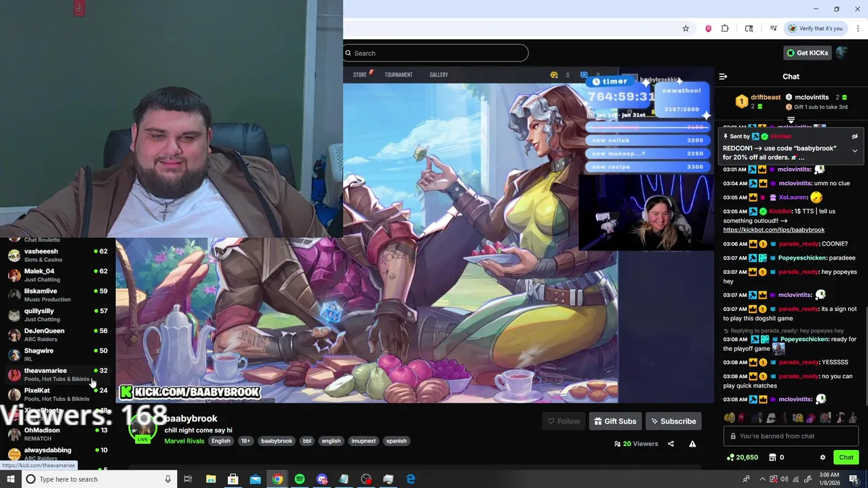Open Wi-Fi network icon in tray
The height and width of the screenshot is (488, 868).
[796, 479]
